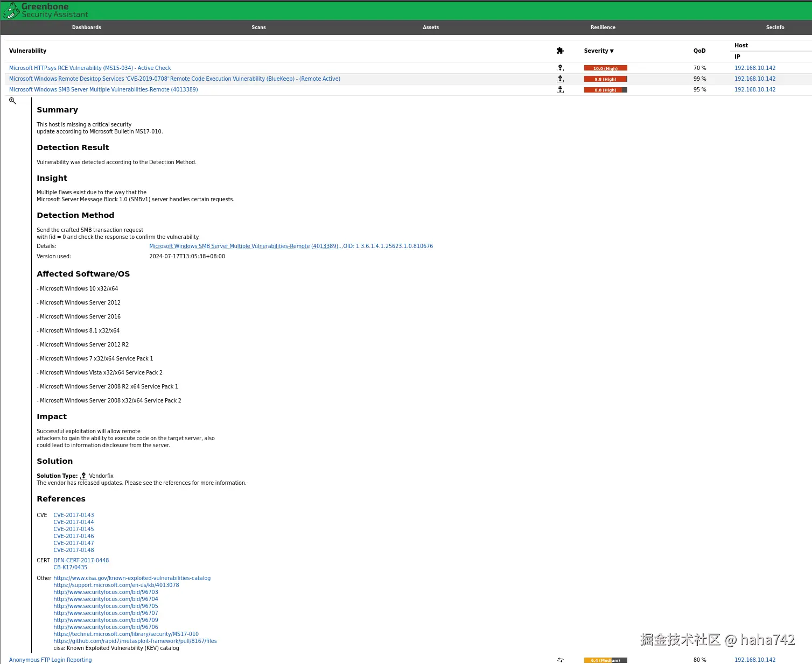This screenshot has height=664, width=812.
Task: Open securityfocus bid 96705 link
Action: tap(106, 606)
